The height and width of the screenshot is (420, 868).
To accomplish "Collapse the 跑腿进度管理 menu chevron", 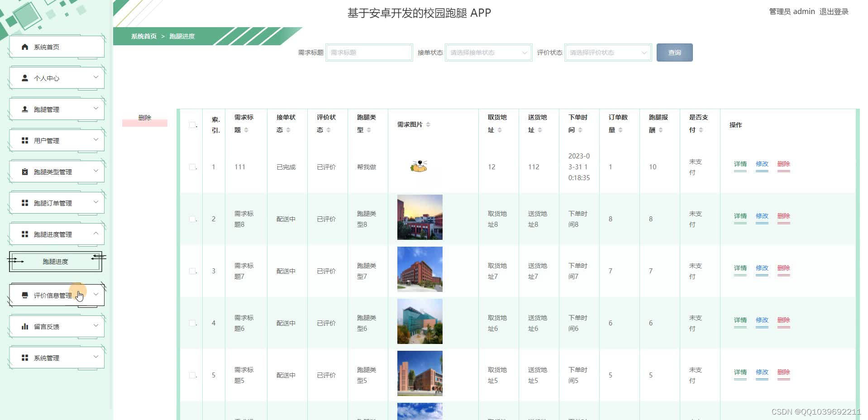I will [96, 233].
